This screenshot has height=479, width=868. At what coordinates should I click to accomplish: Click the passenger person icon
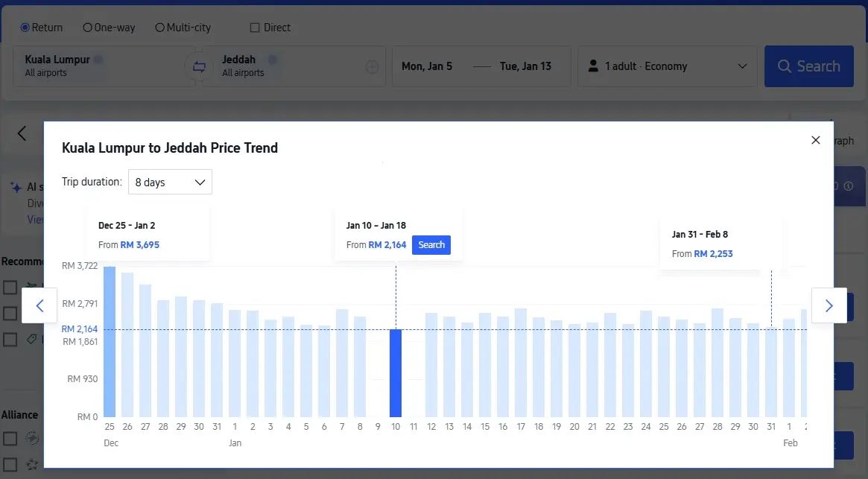pyautogui.click(x=593, y=66)
